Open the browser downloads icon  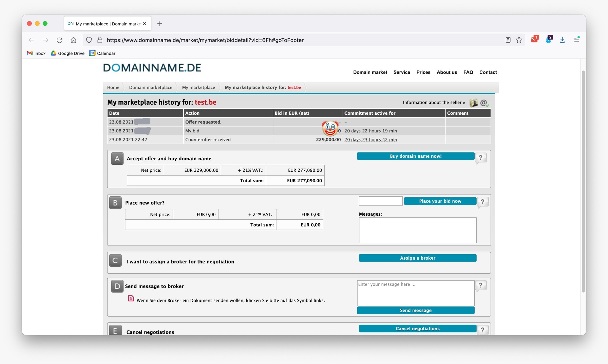pyautogui.click(x=562, y=40)
